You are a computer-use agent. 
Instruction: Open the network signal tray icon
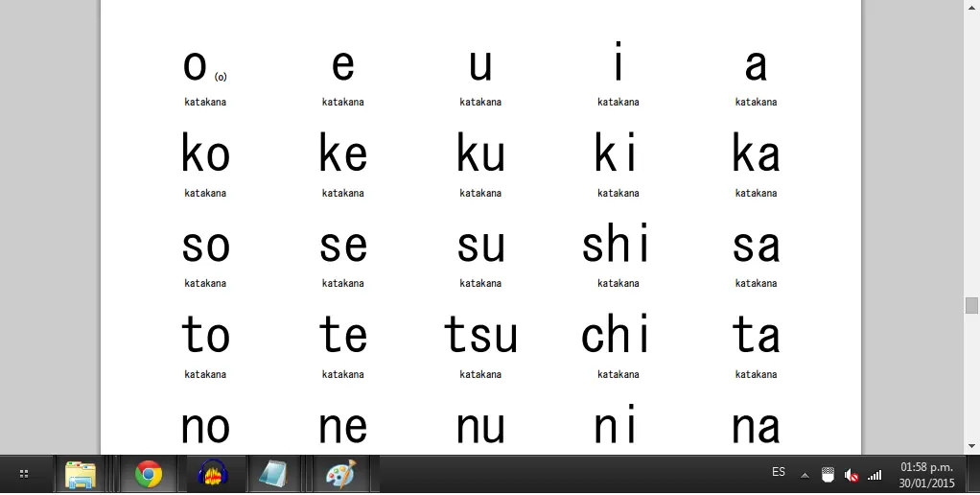pyautogui.click(x=875, y=476)
